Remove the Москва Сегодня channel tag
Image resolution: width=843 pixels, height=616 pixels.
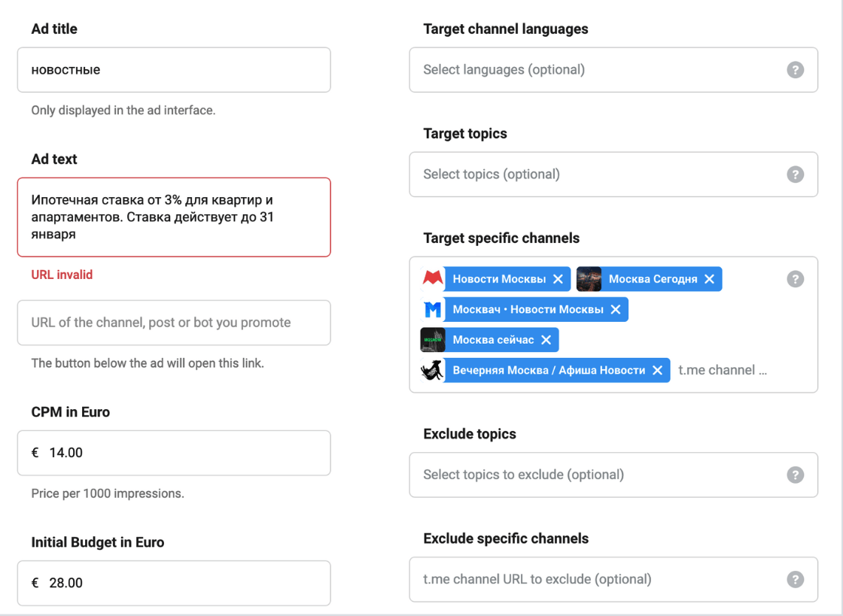709,279
